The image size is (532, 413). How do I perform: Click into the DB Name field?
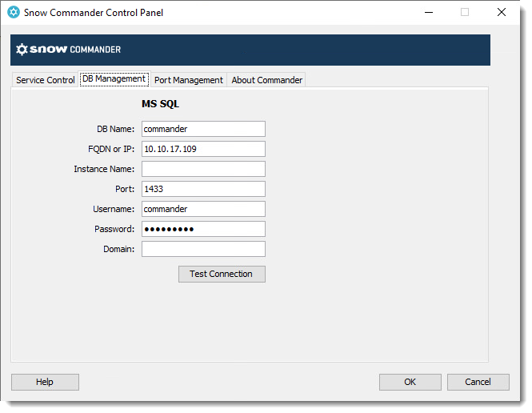[x=203, y=129]
